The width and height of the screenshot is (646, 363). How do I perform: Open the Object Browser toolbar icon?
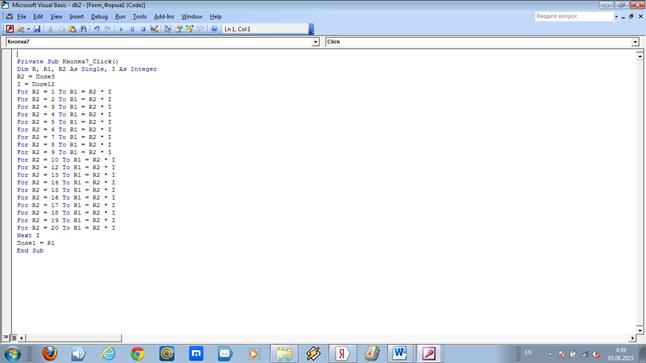click(190, 29)
